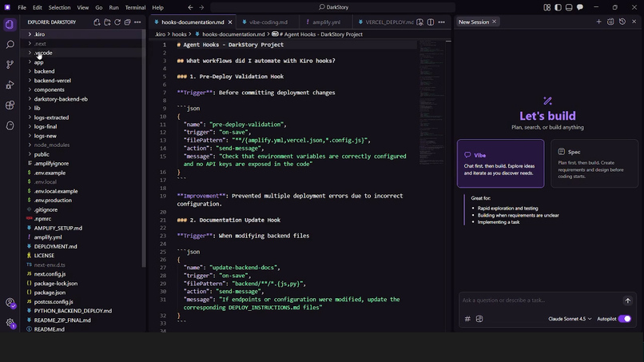Open the Manage settings gear
Screen dimensions: 644x362
pyautogui.click(x=10, y=323)
